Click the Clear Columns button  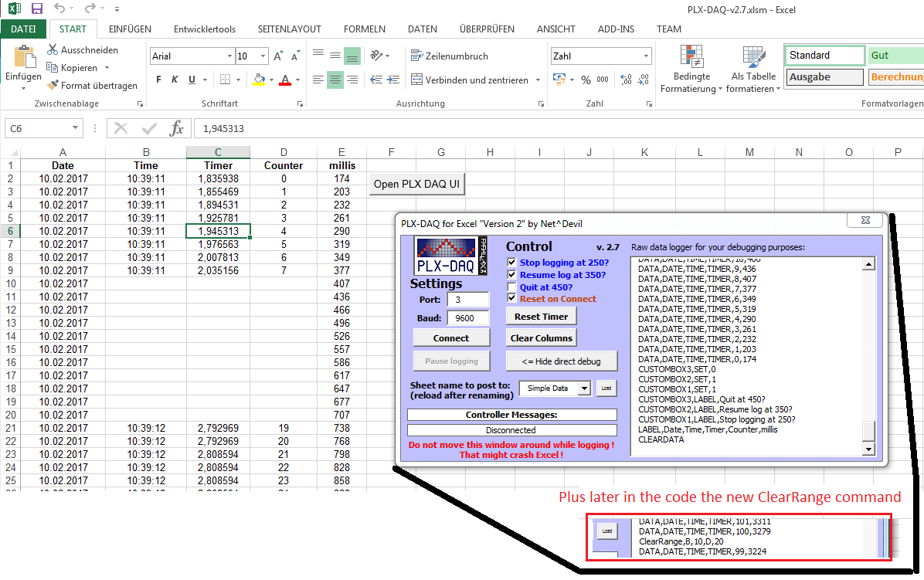[541, 338]
